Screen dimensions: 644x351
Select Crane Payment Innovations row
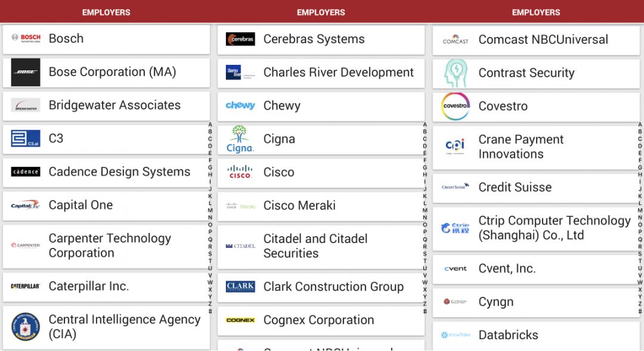click(535, 147)
